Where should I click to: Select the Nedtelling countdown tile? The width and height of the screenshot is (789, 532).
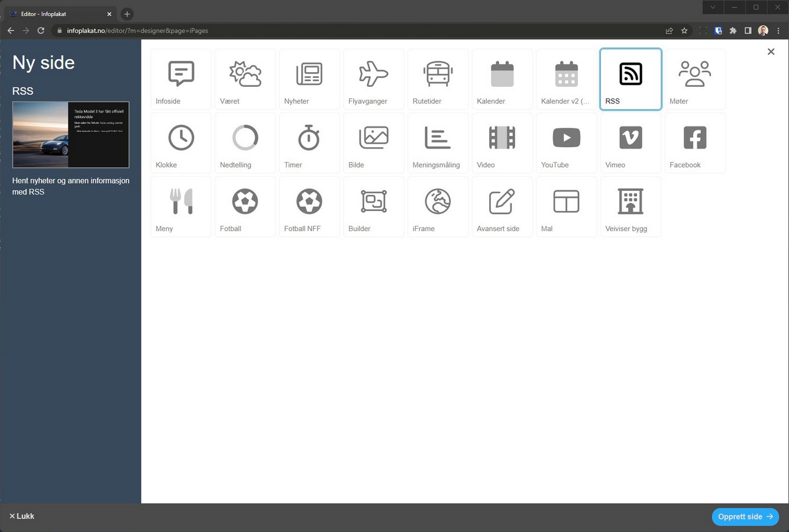click(x=245, y=143)
